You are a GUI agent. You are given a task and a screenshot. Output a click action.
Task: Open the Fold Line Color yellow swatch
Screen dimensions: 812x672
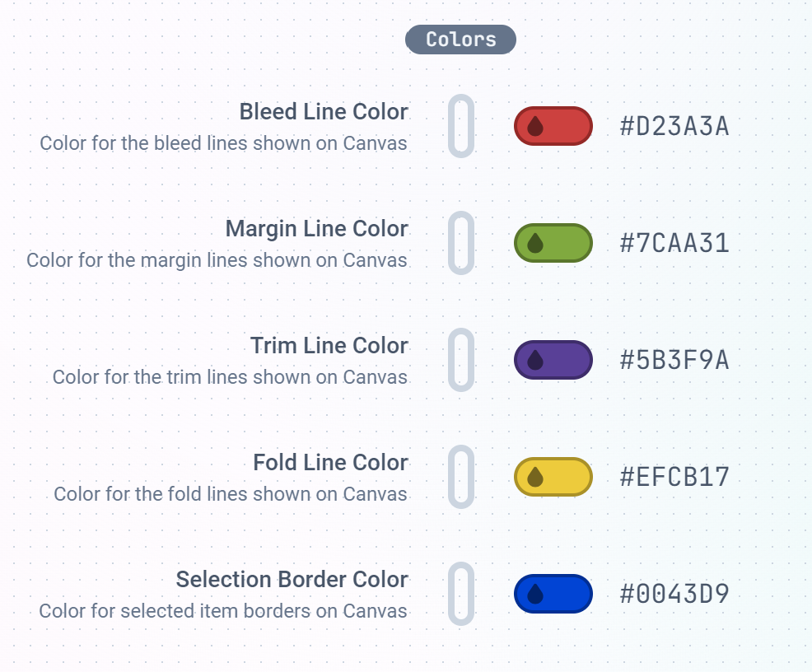pos(553,477)
